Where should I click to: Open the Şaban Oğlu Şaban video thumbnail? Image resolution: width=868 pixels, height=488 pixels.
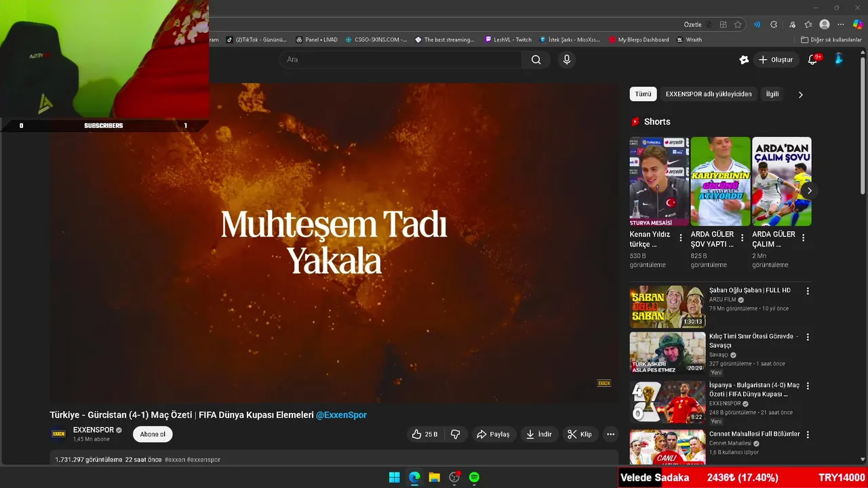click(667, 307)
